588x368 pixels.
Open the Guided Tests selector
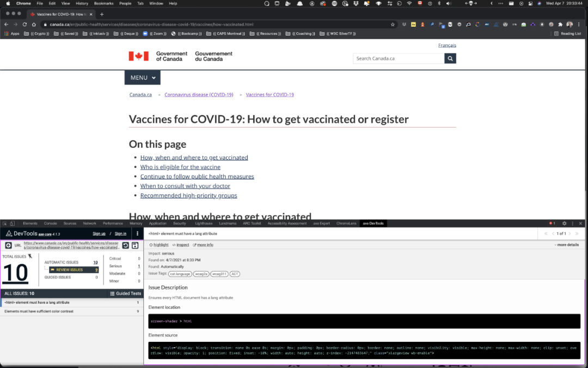(126, 294)
